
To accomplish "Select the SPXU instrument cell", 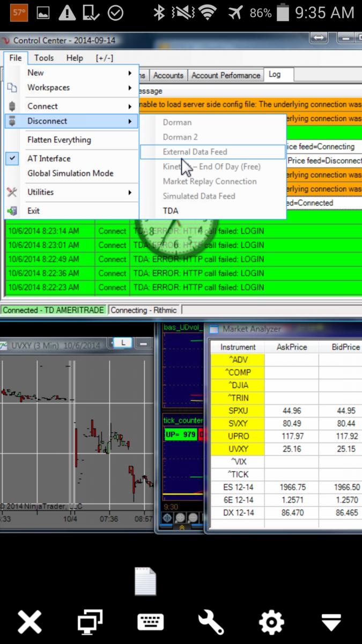I will click(238, 411).
